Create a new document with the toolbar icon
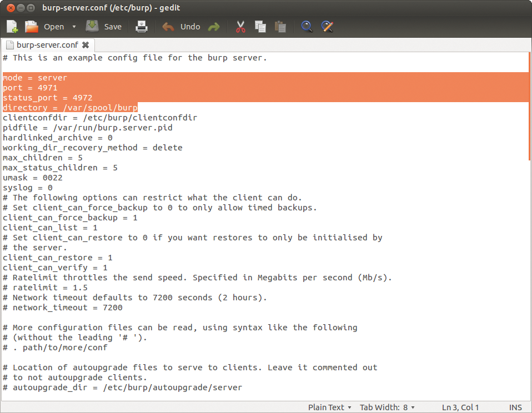This screenshot has width=532, height=413. click(x=12, y=27)
